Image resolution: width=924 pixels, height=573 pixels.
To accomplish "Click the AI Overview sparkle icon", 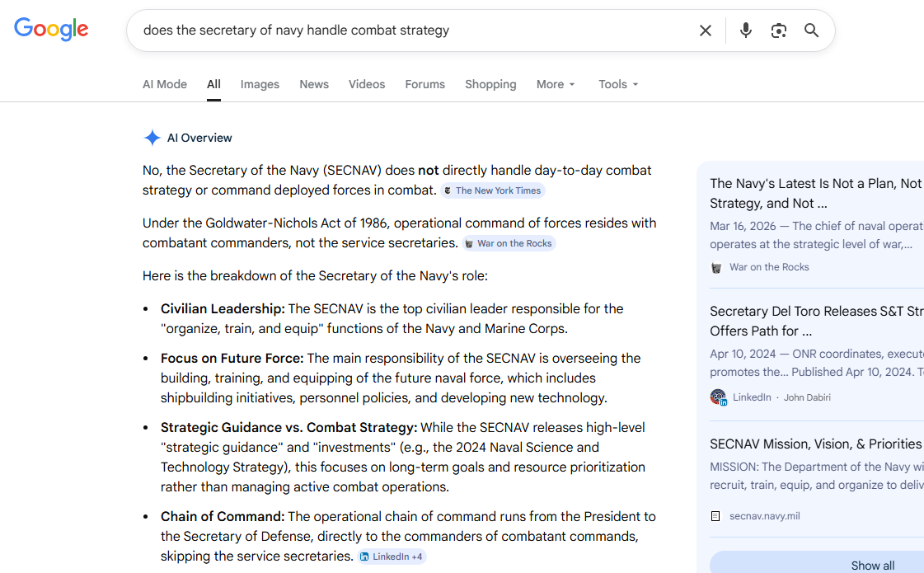I will pos(152,138).
